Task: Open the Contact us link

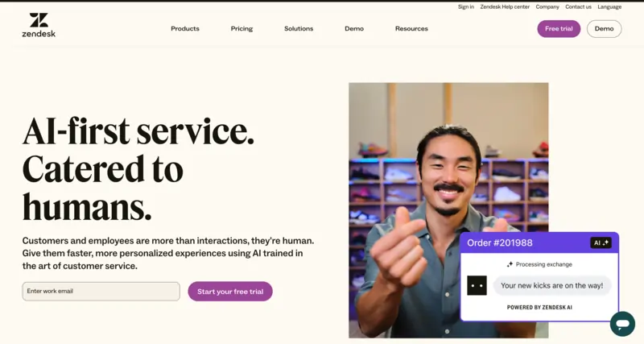Action: (x=578, y=7)
